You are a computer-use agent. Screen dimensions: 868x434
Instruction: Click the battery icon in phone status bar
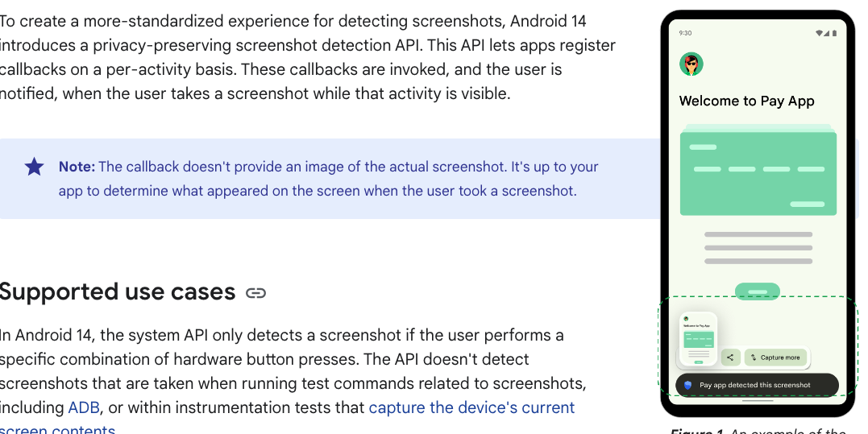834,33
